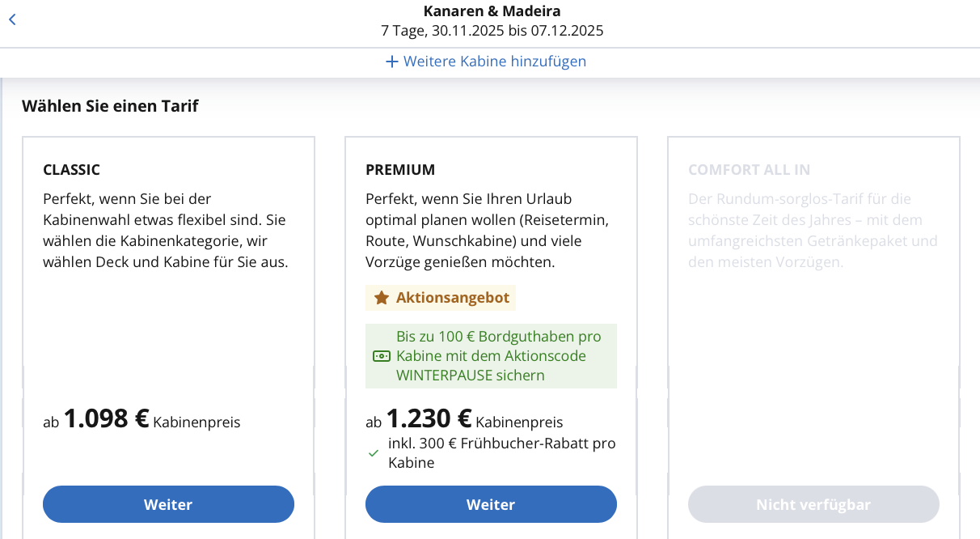The width and height of the screenshot is (980, 539).
Task: Click the Aktionsangebot badge label
Action: click(x=453, y=298)
